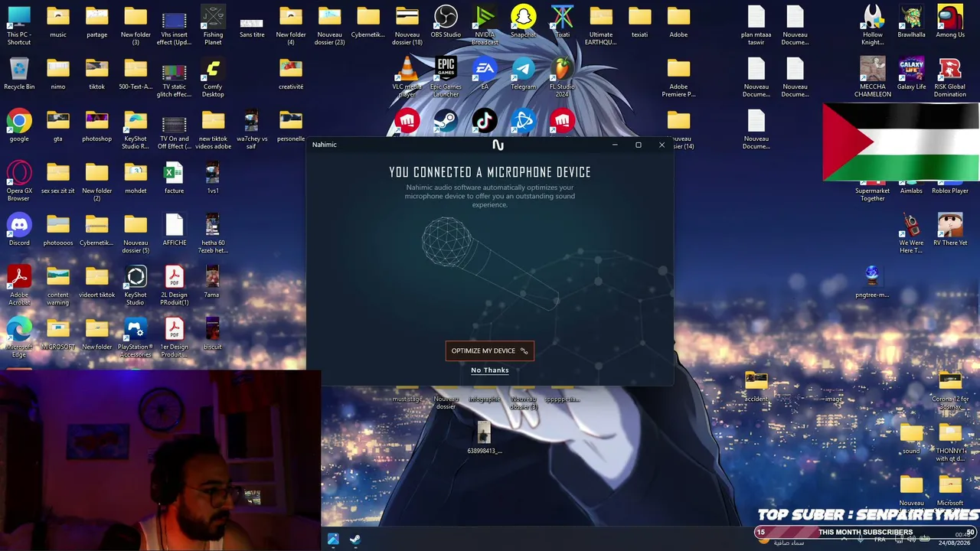
Task: Click the MECCHA CHAMELEON icon
Action: point(873,77)
